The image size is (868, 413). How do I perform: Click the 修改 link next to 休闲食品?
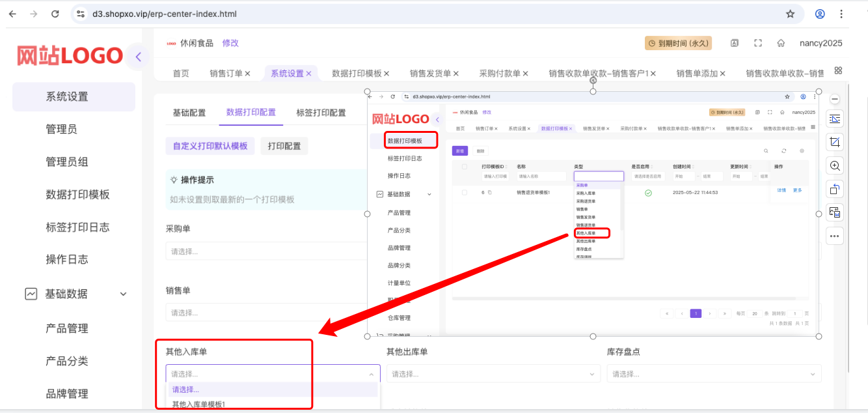(x=230, y=43)
